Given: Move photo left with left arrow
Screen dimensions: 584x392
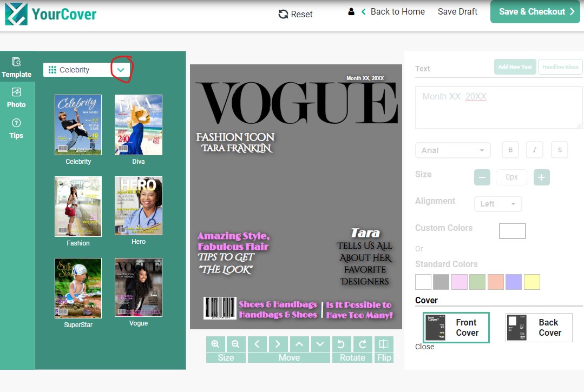Looking at the screenshot, I should [257, 344].
